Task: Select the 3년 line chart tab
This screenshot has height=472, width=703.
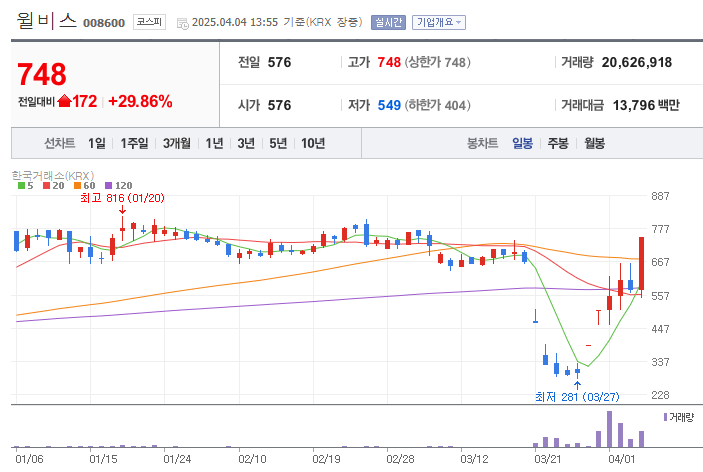Action: 246,143
